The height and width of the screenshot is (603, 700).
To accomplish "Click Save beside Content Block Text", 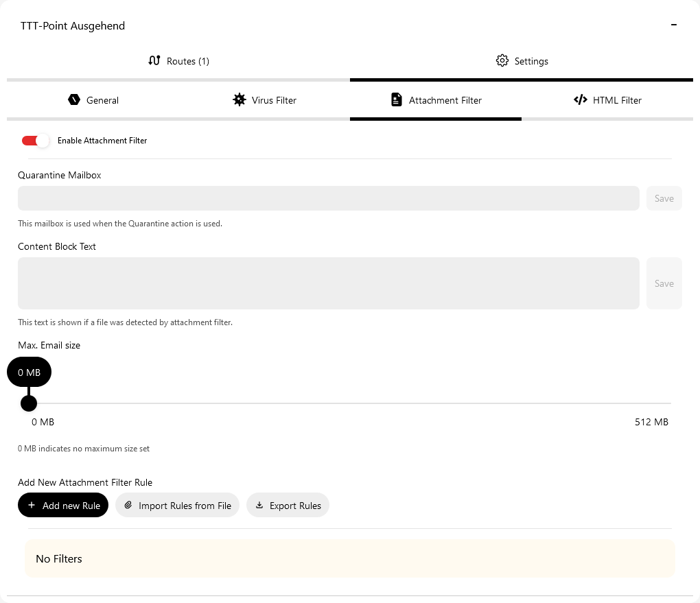I will pyautogui.click(x=664, y=283).
